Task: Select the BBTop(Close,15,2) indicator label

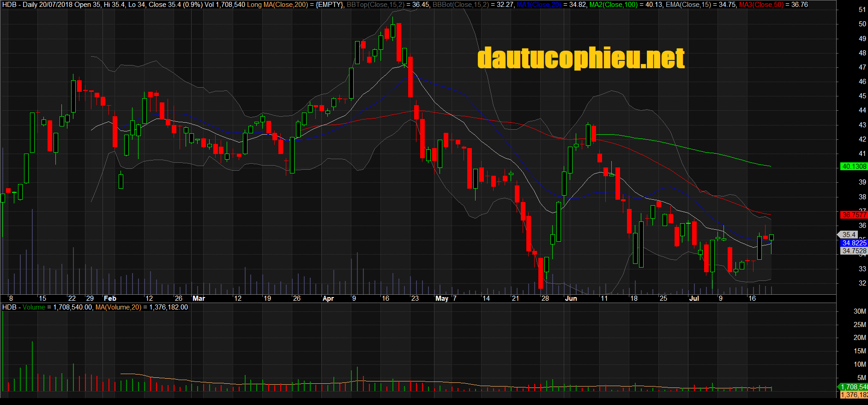Action: (375, 5)
